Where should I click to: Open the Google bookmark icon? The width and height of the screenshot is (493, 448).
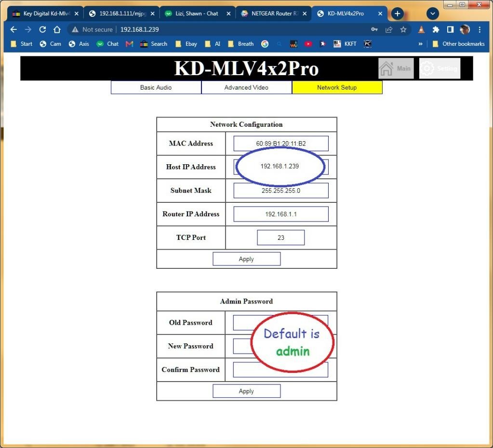pyautogui.click(x=265, y=44)
